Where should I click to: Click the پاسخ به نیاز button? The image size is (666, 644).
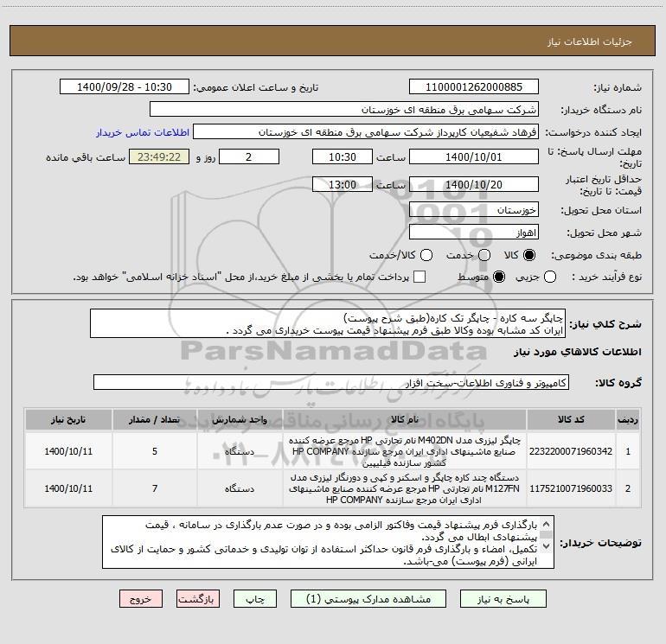point(503,598)
